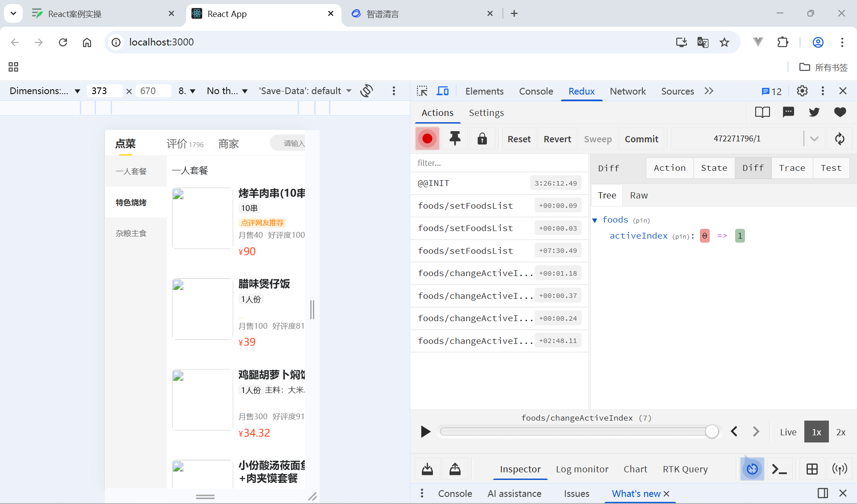Select the State inspector tab
The width and height of the screenshot is (857, 504).
tap(714, 168)
